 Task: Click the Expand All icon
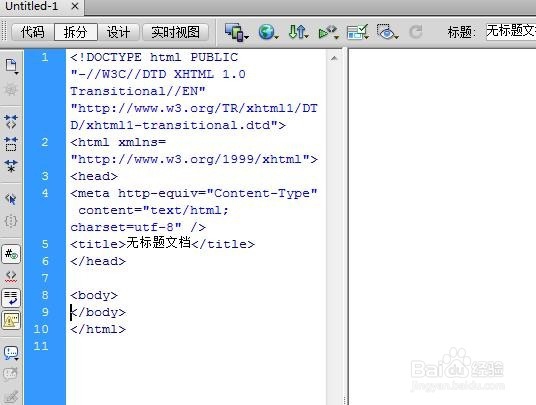coord(11,166)
